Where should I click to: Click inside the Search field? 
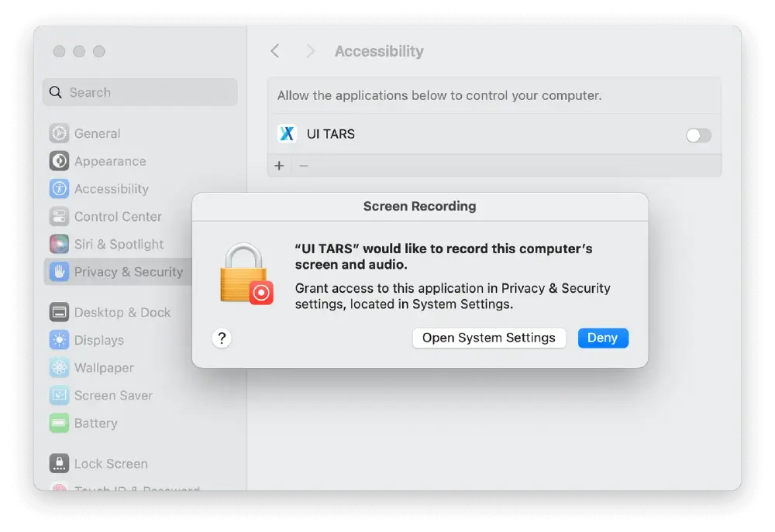click(139, 92)
